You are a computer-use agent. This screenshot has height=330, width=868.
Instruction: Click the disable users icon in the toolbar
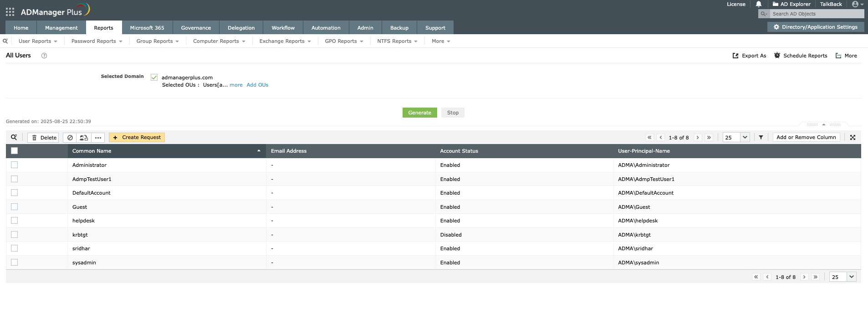[x=70, y=138]
